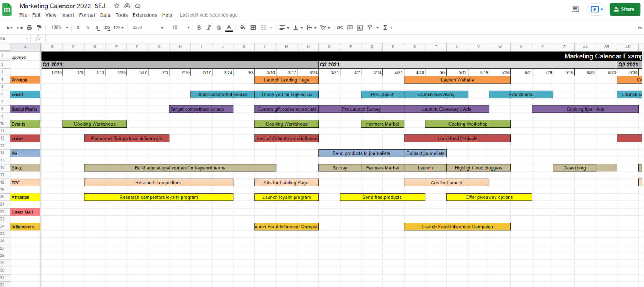The height and width of the screenshot is (287, 644).
Task: Toggle italic formatting
Action: coord(209,28)
